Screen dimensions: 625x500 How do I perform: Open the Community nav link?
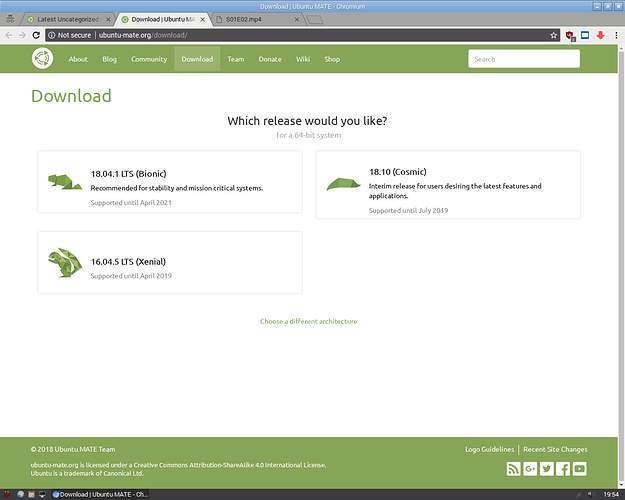pyautogui.click(x=149, y=59)
